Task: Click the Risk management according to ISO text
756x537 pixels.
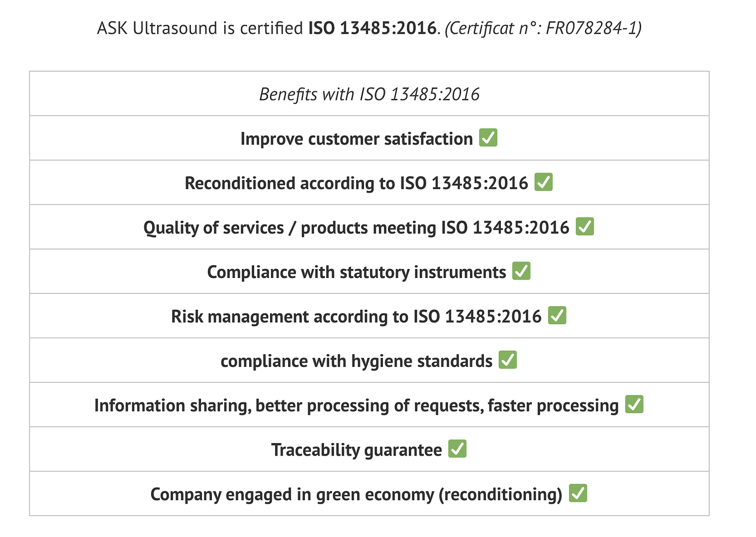Action: [x=356, y=316]
